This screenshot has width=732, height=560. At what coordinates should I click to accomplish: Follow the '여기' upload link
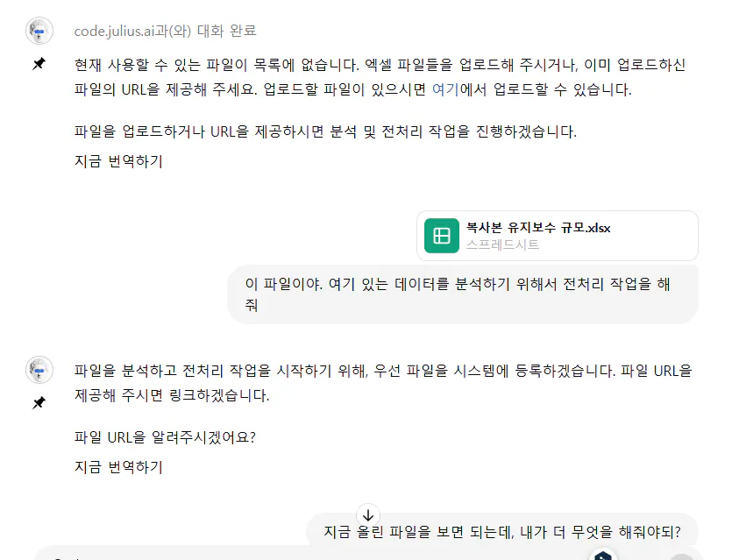(444, 89)
